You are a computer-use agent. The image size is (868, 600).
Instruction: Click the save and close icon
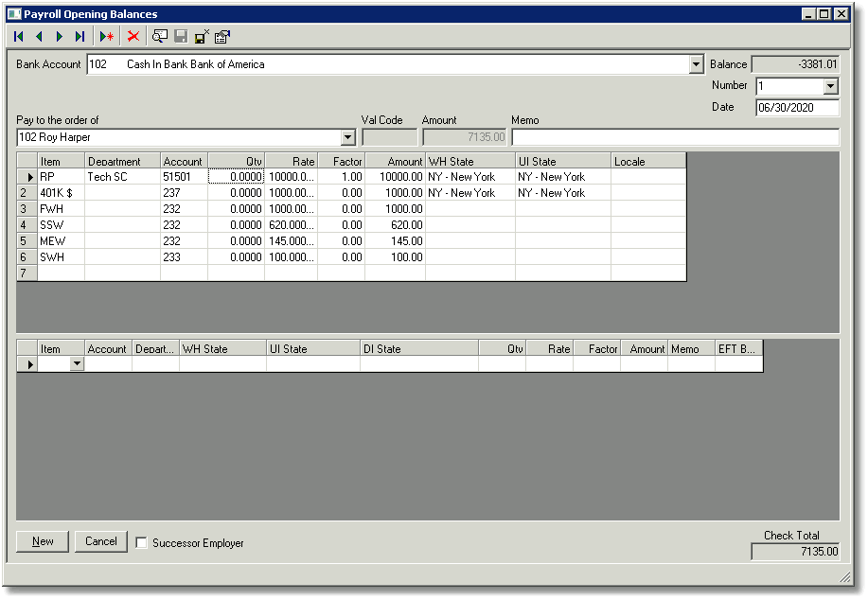(202, 37)
